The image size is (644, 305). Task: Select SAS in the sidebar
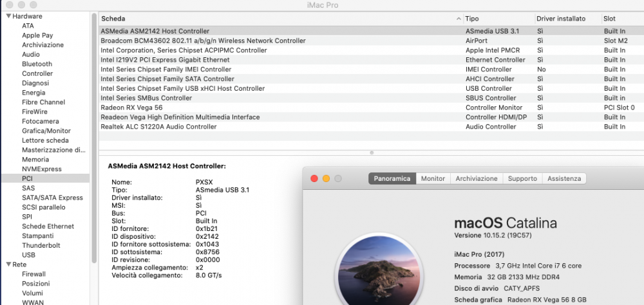[28, 188]
